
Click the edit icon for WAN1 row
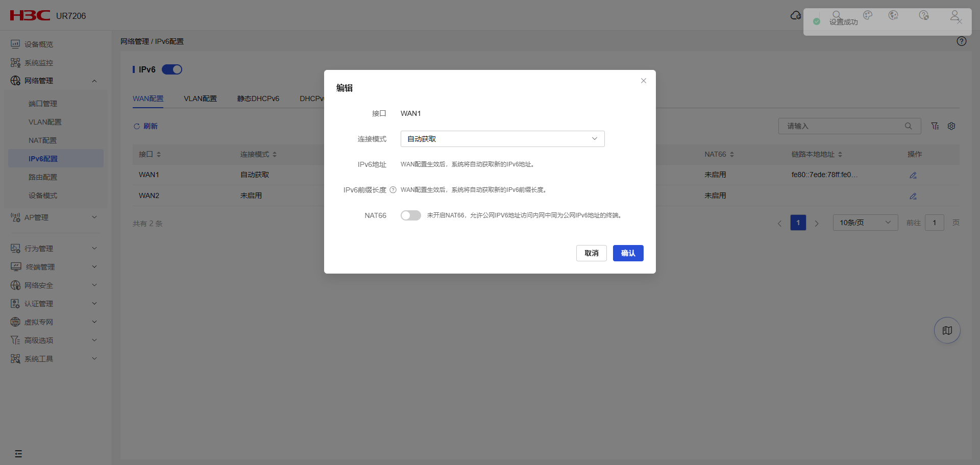[913, 175]
